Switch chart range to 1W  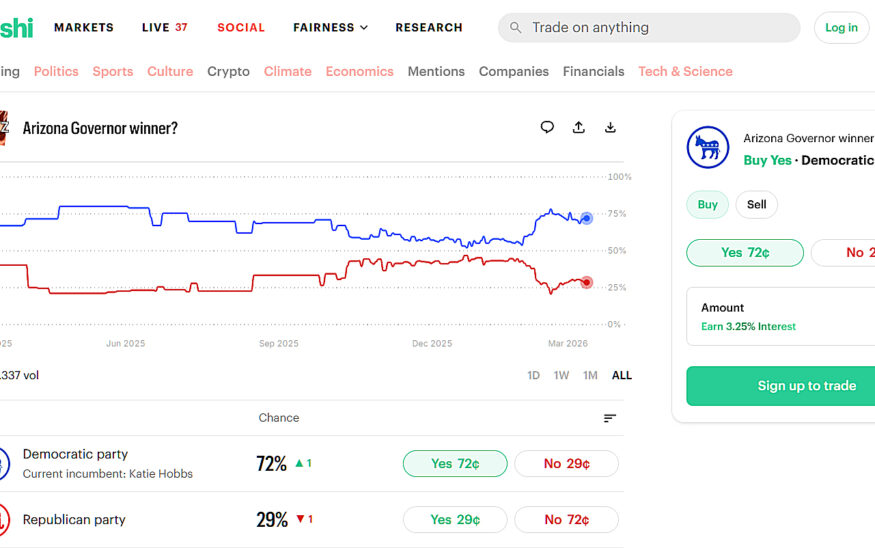click(x=562, y=376)
